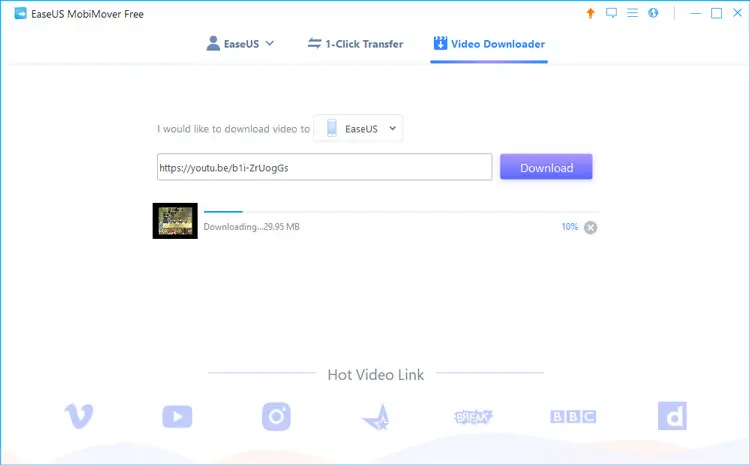Switch to the 1-Click Transfer tab

point(355,44)
